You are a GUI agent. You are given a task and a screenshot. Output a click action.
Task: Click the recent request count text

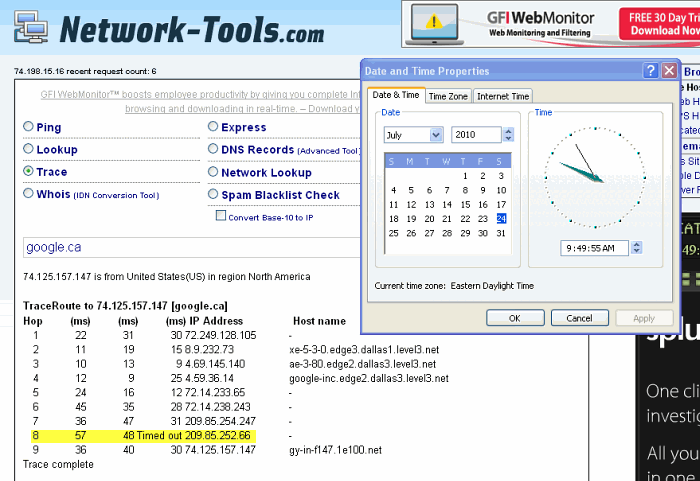pyautogui.click(x=85, y=71)
